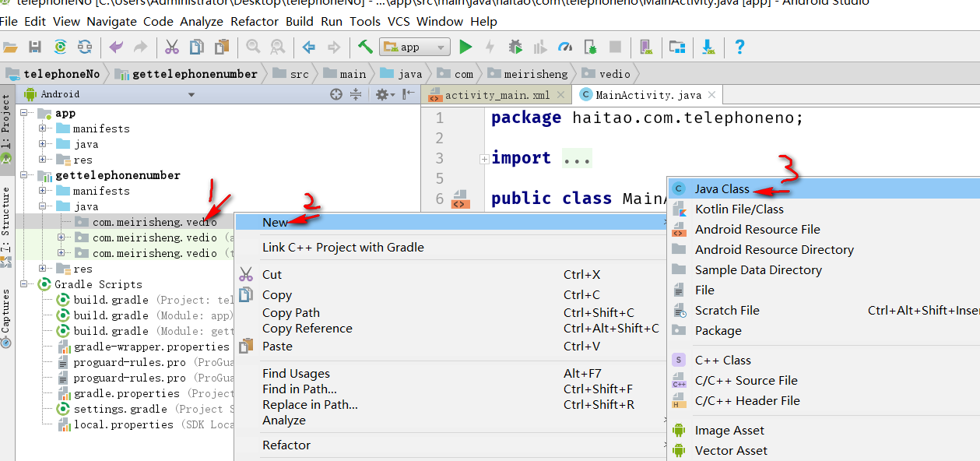Click the Apply Changes lightning icon

[x=490, y=48]
